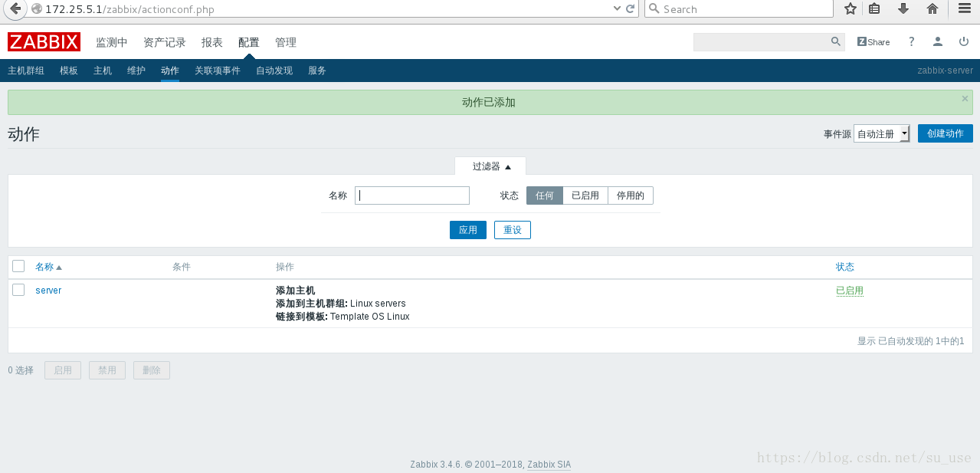Go to browser home icon
Screen dimensions: 980x473
pyautogui.click(x=932, y=9)
